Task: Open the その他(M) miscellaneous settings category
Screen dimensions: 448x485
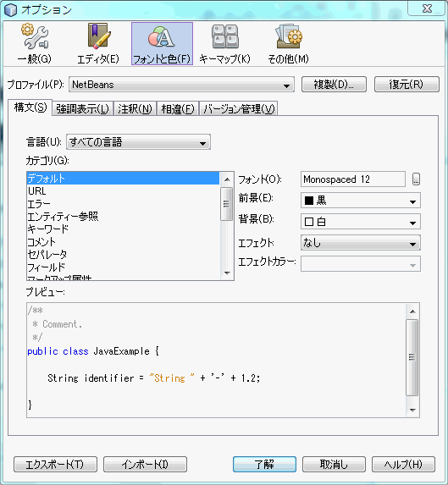Action: (x=288, y=44)
